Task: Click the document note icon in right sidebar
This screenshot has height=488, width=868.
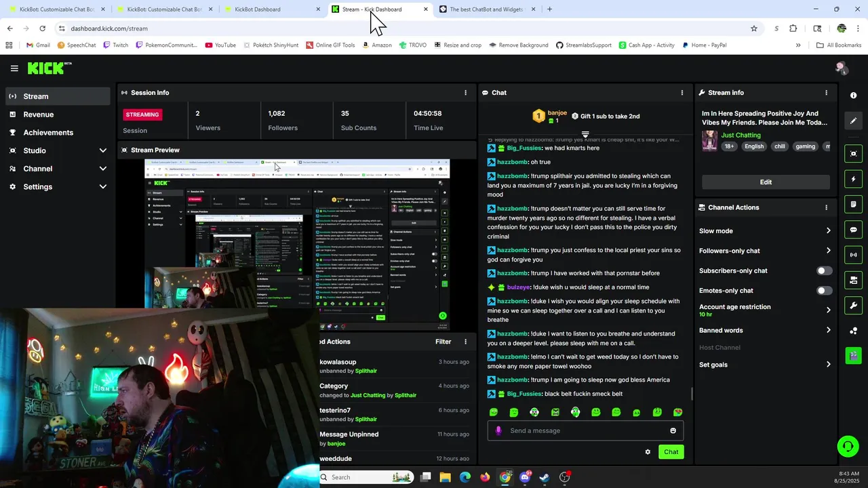Action: pyautogui.click(x=854, y=204)
